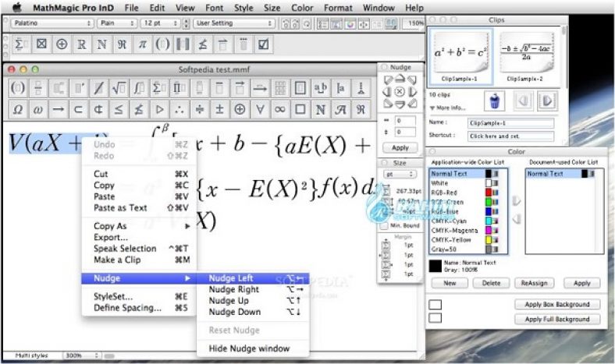Open the lowercase omega Greek palette

point(38,109)
